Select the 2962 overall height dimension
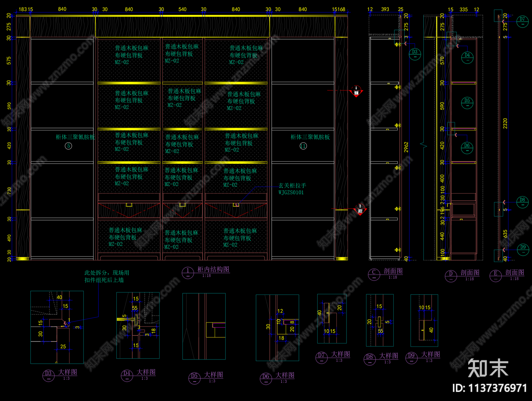Screen dimensions: 532x401 click(406, 147)
